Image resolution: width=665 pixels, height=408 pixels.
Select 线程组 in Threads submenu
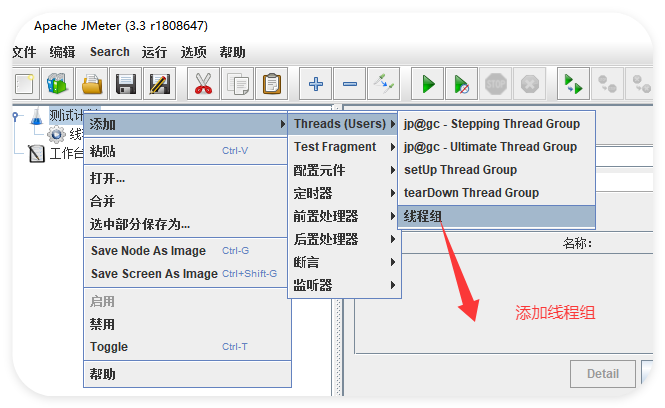[x=497, y=216]
